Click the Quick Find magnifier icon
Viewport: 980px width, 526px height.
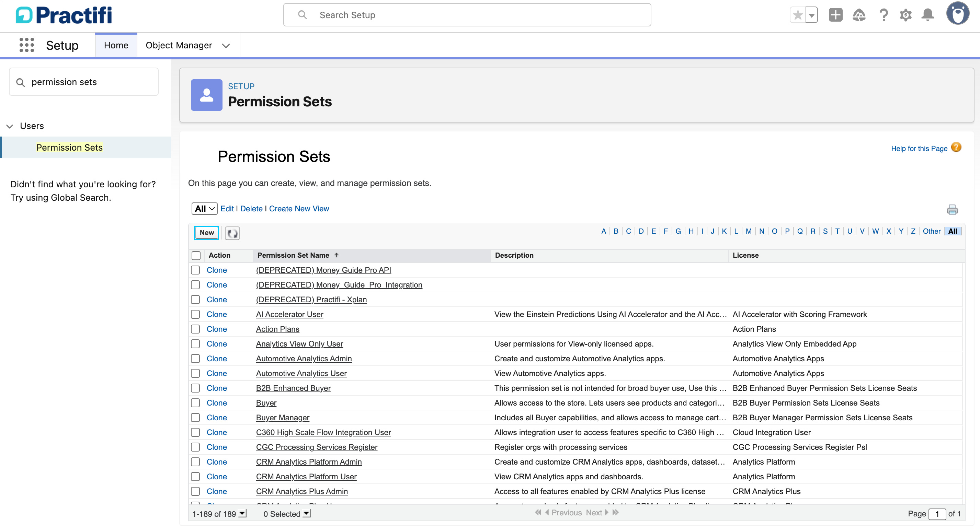(21, 82)
